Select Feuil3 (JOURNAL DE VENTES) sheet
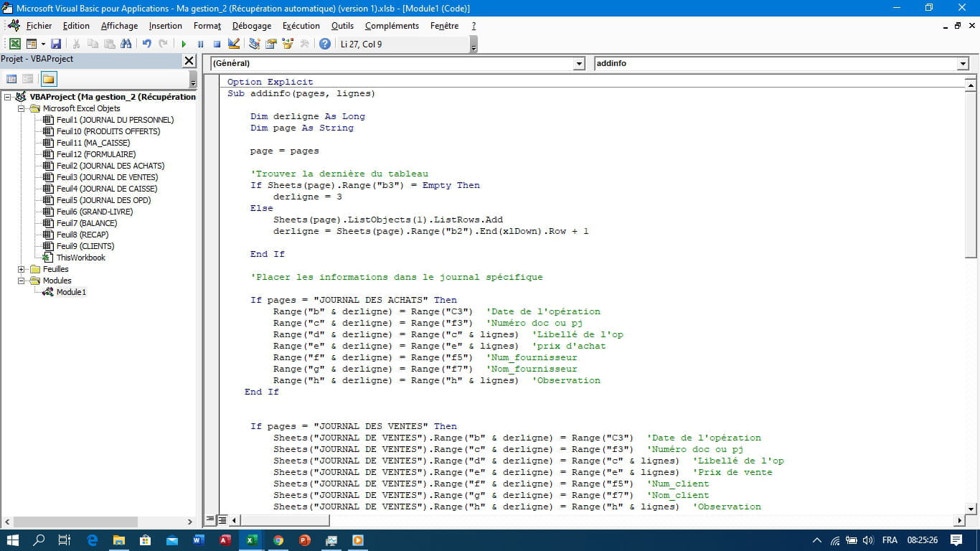The height and width of the screenshot is (551, 980). 108,177
